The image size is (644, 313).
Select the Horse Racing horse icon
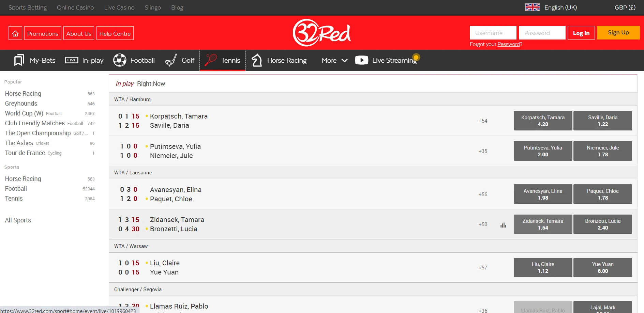[x=257, y=60]
